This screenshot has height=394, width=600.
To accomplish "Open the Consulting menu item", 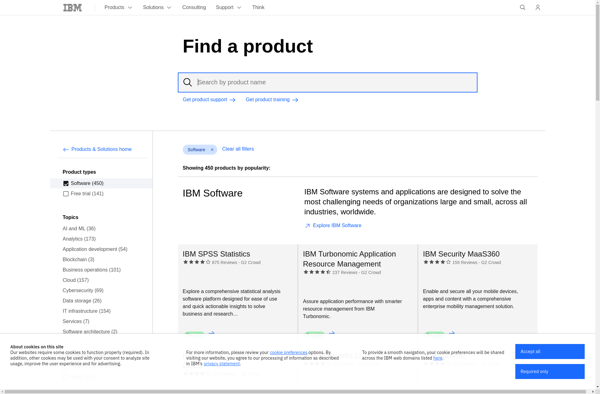I will point(194,7).
